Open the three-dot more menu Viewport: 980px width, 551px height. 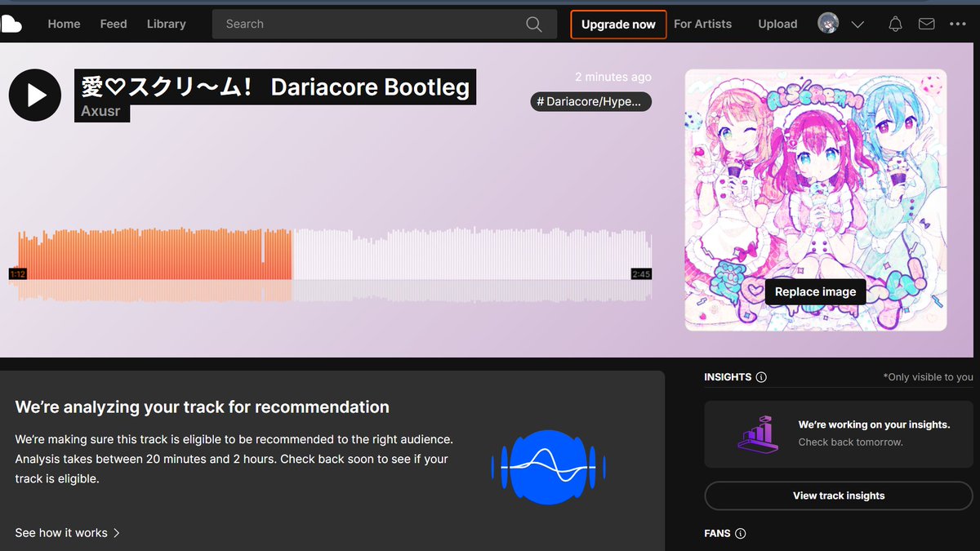tap(958, 24)
